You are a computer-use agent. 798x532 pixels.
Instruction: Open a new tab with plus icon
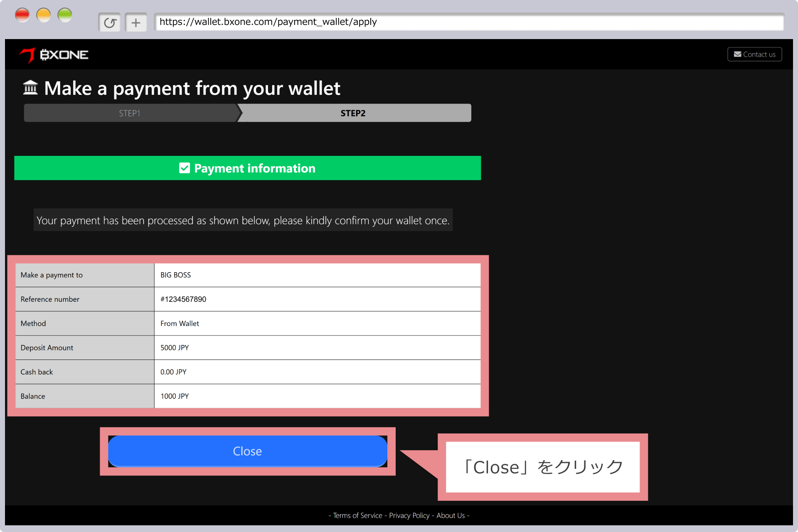[x=136, y=22]
